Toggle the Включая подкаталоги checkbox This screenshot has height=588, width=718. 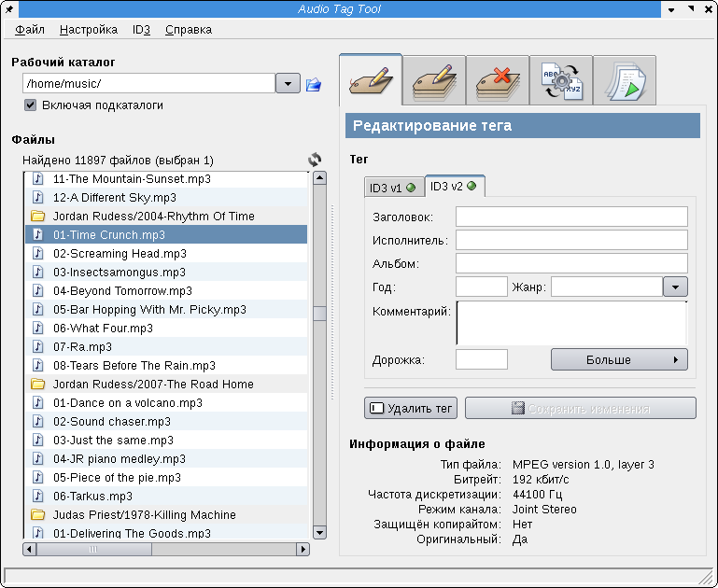pyautogui.click(x=30, y=105)
